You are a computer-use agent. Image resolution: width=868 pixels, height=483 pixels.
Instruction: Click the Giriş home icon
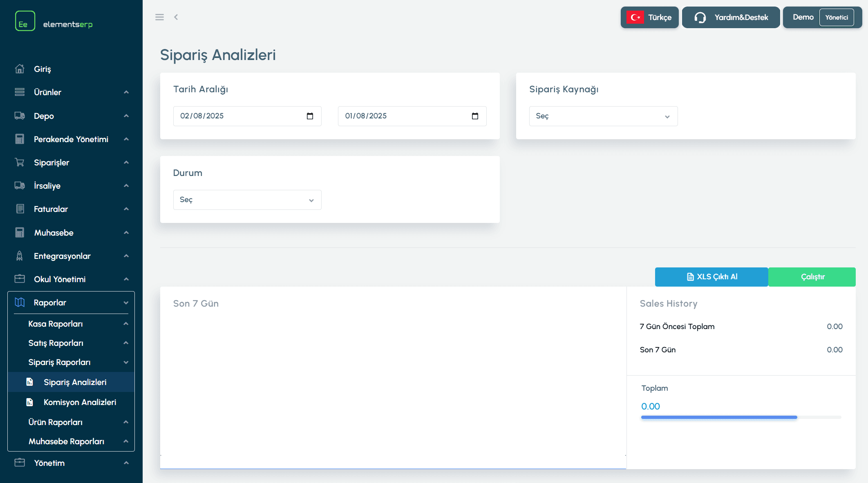pos(20,69)
